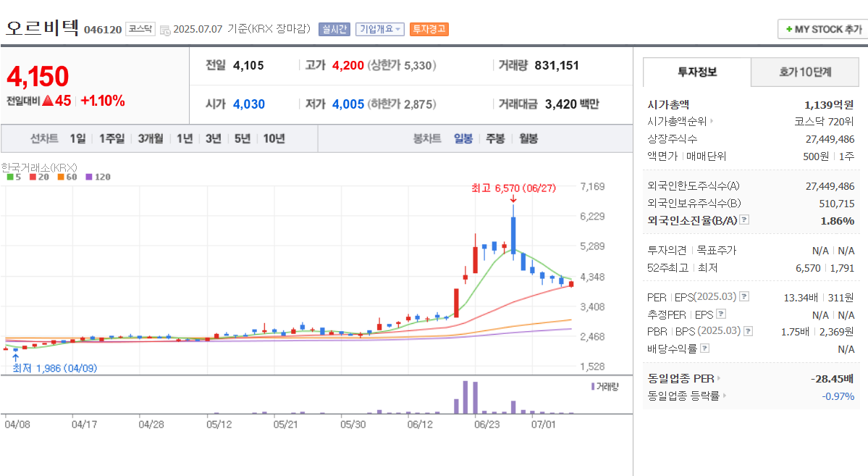Click the 시가 value 4,030
This screenshot has width=868, height=476.
click(248, 104)
